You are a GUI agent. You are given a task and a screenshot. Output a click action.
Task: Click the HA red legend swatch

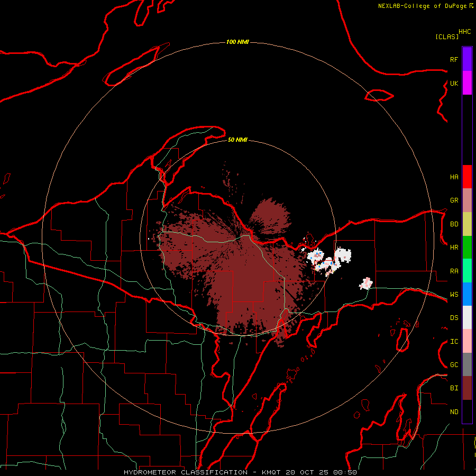coord(467,177)
